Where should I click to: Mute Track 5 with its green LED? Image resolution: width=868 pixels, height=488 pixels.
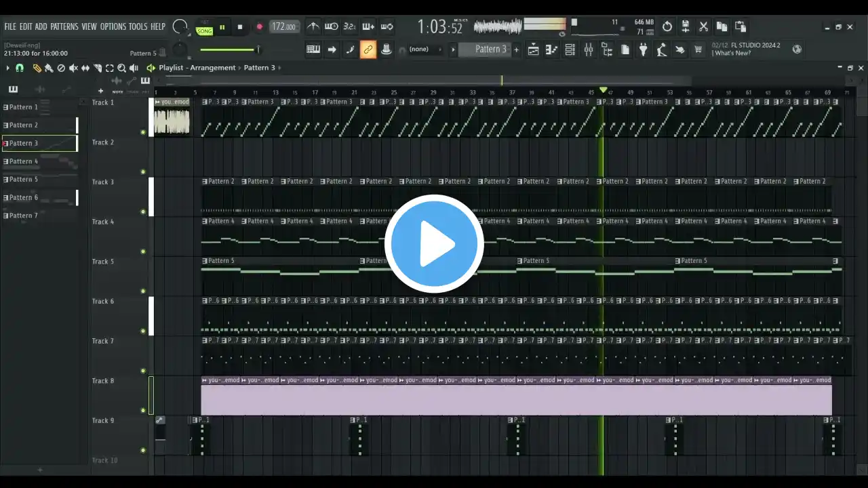[x=143, y=291]
